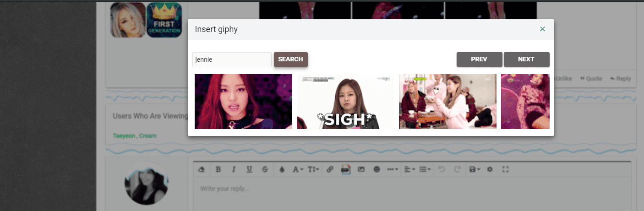Click the circular avatar beside reply editor
The width and height of the screenshot is (644, 211).
(146, 183)
